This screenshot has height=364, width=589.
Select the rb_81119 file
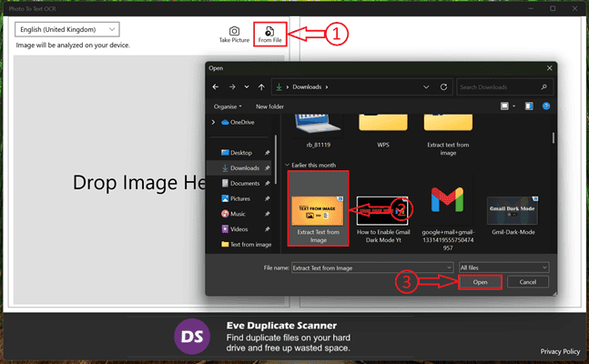click(318, 131)
